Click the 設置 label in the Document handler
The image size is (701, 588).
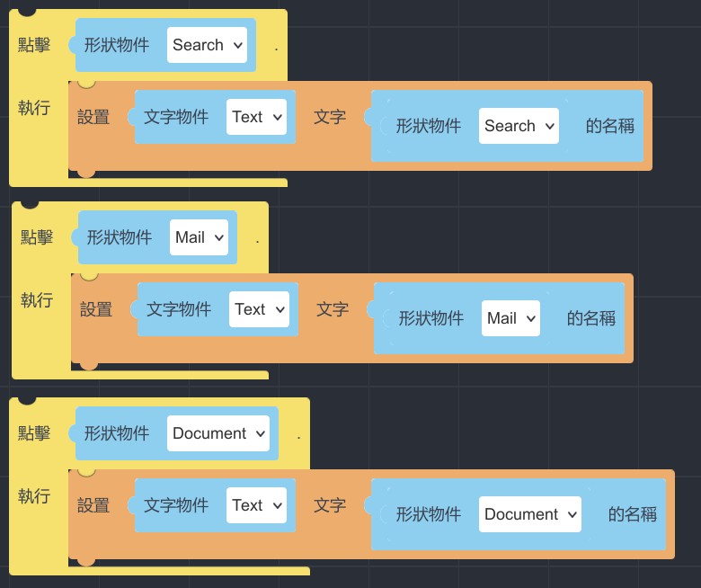point(93,505)
